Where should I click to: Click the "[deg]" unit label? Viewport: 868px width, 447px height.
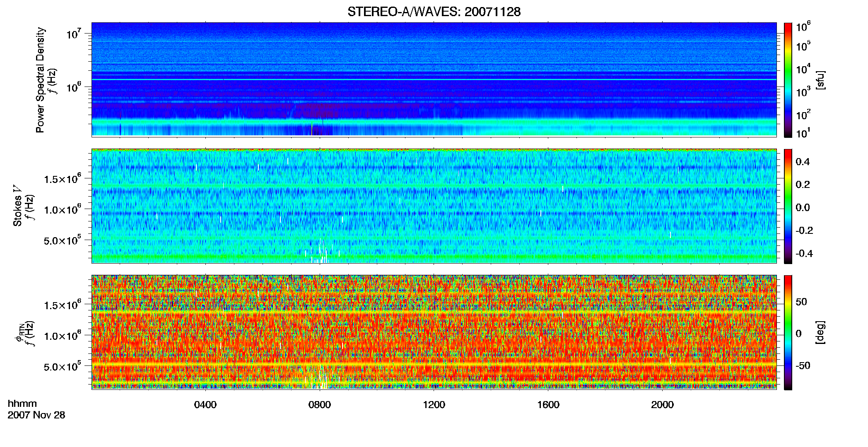pos(820,332)
